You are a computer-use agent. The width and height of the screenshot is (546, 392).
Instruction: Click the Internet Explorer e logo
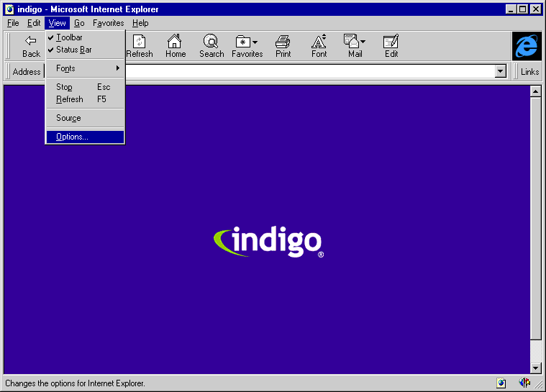(527, 46)
